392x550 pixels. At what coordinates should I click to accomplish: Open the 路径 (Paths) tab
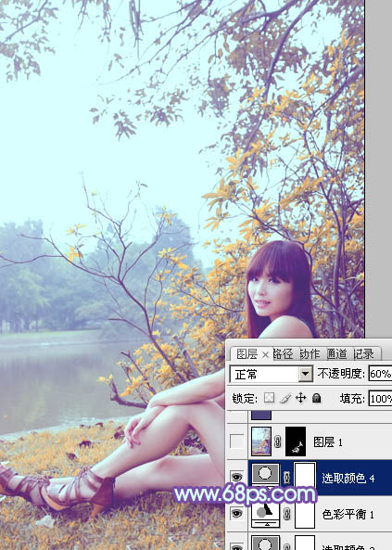point(283,354)
